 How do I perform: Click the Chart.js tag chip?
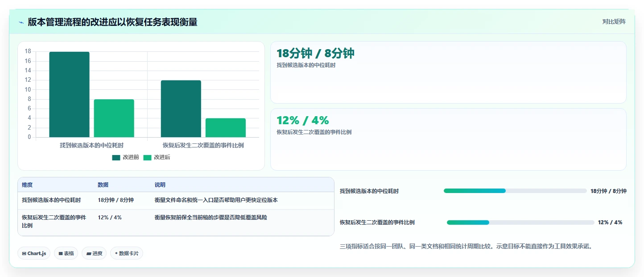coord(34,253)
